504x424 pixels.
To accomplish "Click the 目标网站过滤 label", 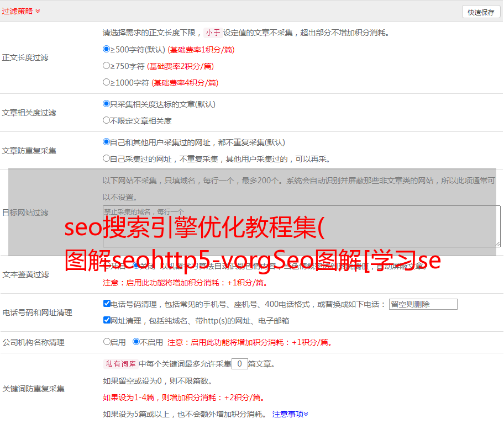I will (25, 213).
